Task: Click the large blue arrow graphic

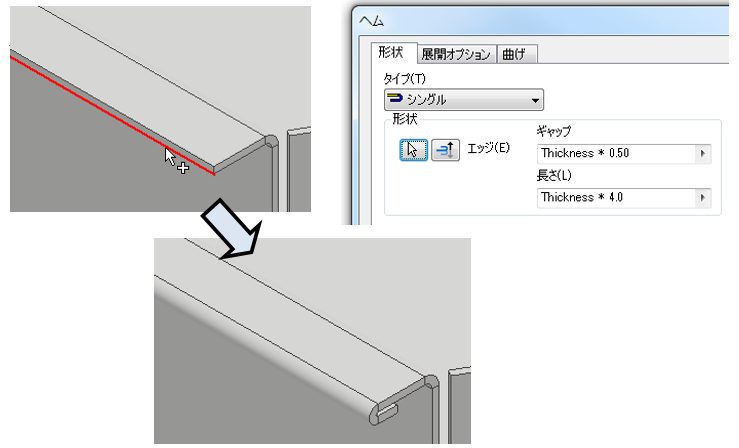Action: coord(232,229)
